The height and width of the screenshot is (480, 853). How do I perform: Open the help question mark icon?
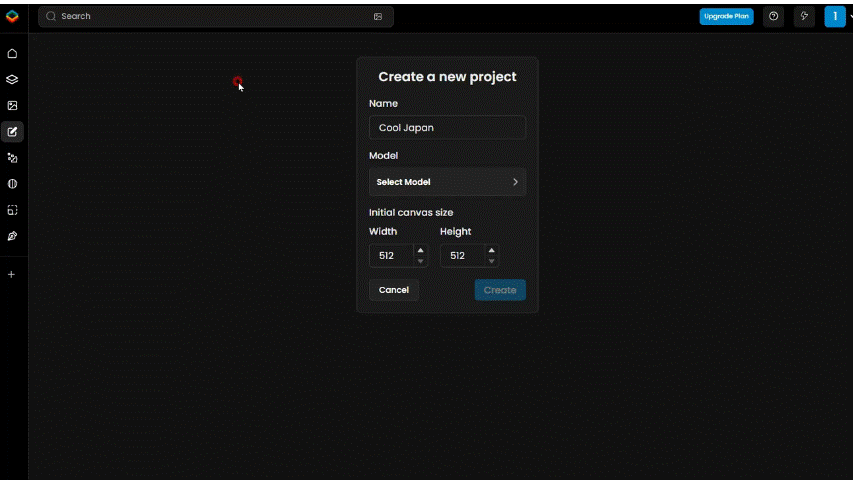(773, 16)
